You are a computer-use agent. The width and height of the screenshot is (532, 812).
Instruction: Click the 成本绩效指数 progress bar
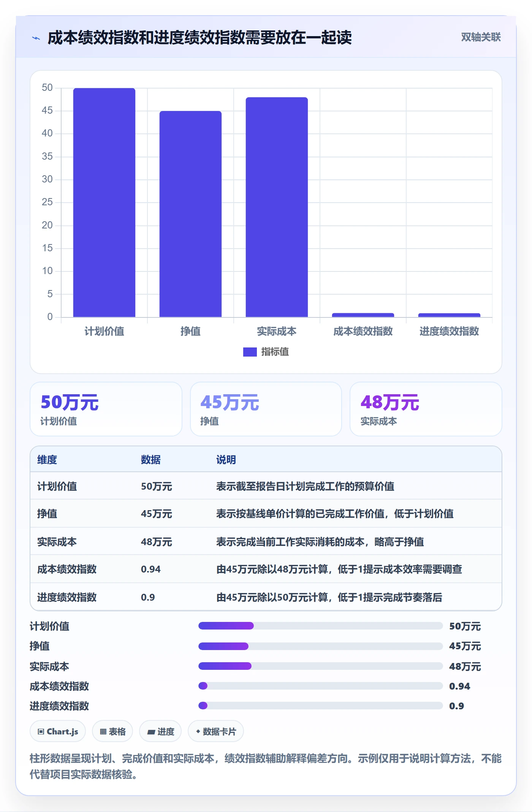click(320, 686)
